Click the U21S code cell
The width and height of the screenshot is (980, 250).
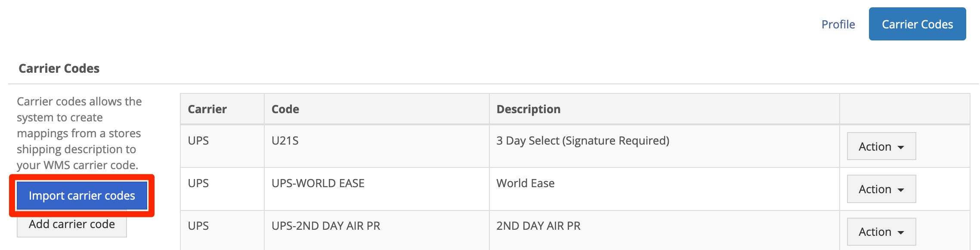pos(377,146)
